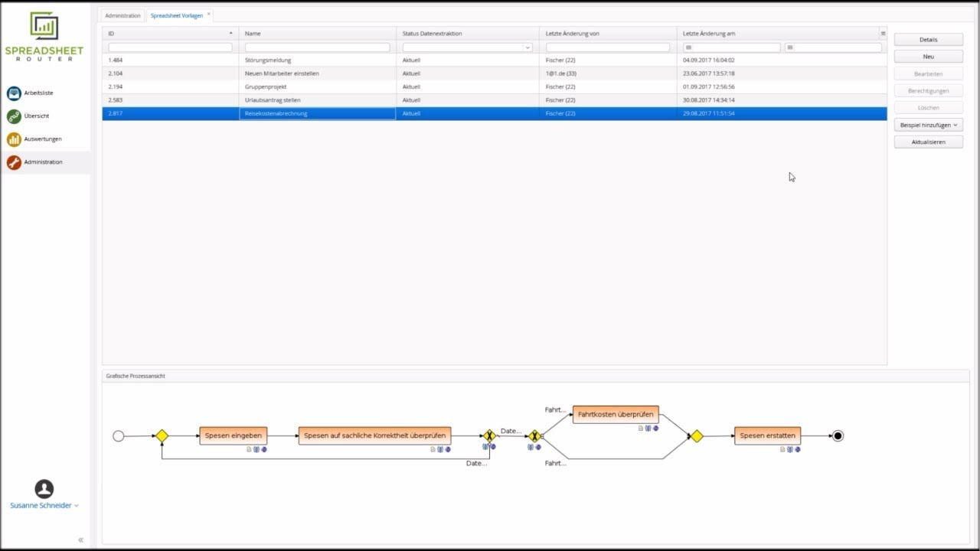Switch to Spreadsheet Vorlagen tab
This screenshot has height=551, width=980.
(x=177, y=15)
